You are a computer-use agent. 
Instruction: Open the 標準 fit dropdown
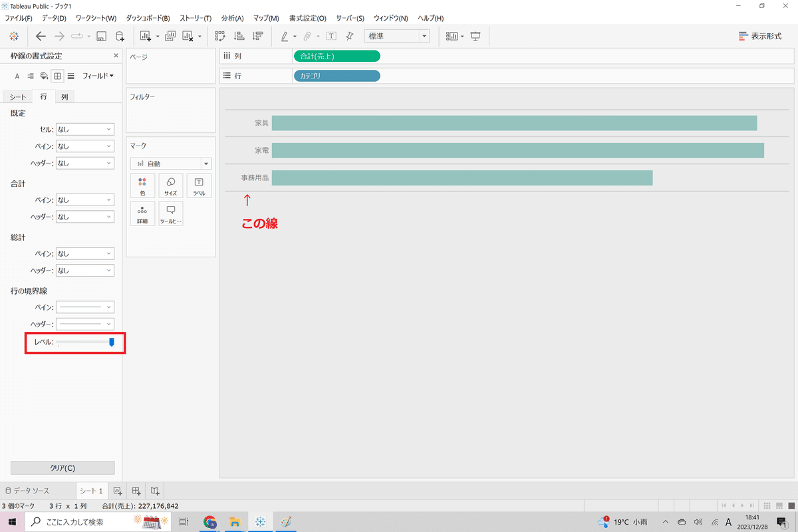[x=397, y=36]
